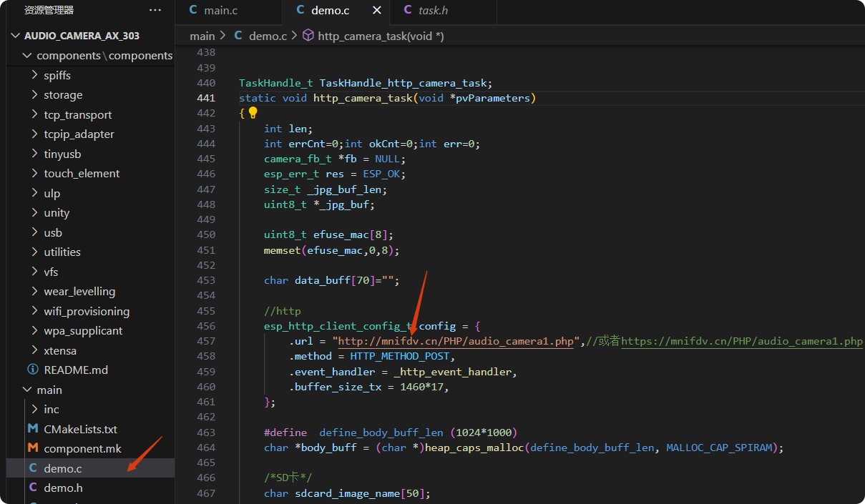Viewport: 865px width, 504px height.
Task: Click define_body_buff_len on line 463
Action: coord(381,433)
